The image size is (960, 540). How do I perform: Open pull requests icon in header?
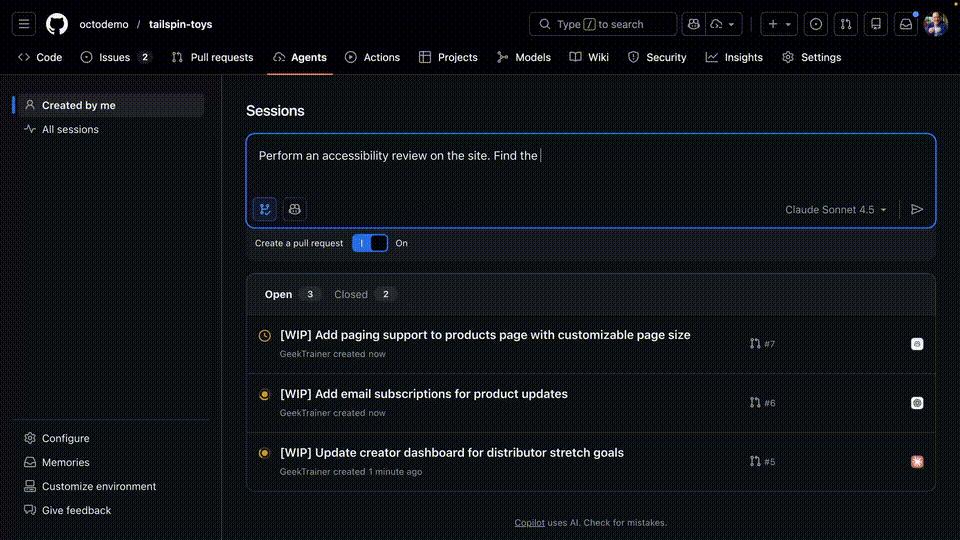pyautogui.click(x=846, y=24)
